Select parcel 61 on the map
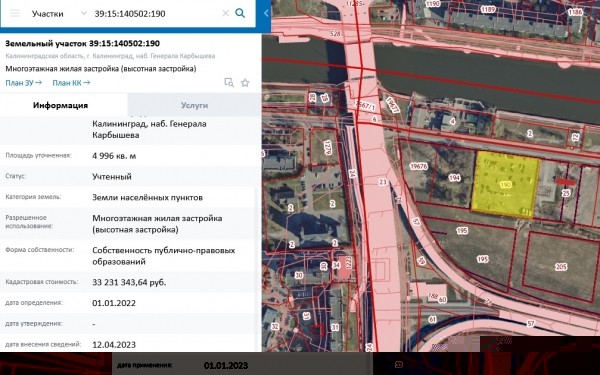600x375 pixels. pos(432,319)
